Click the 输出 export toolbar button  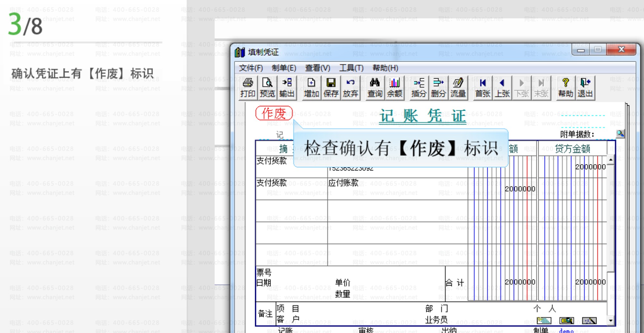[x=287, y=88]
